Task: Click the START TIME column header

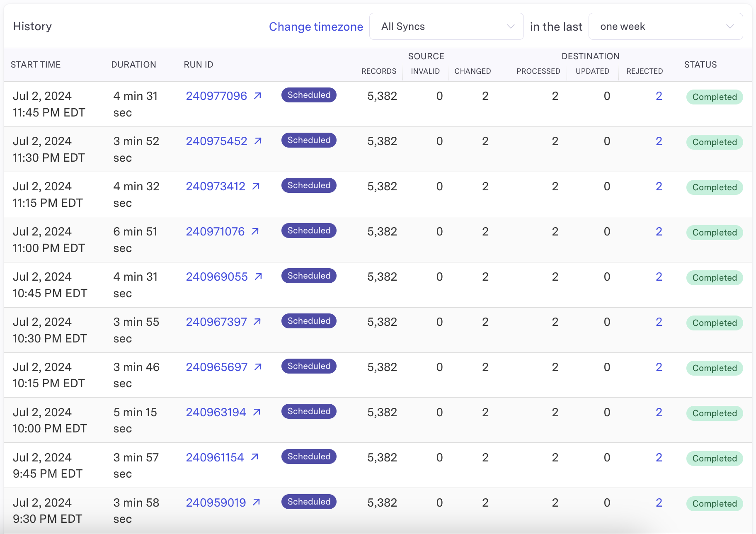Action: pos(36,65)
